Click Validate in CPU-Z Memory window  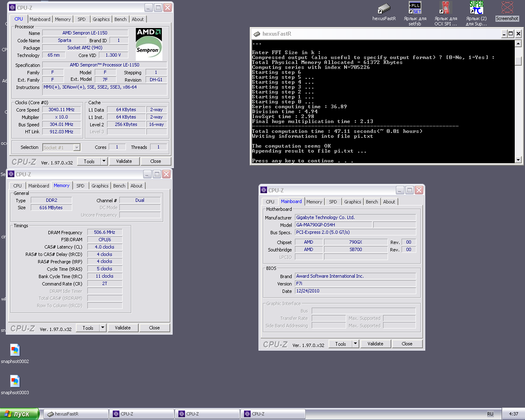[123, 328]
